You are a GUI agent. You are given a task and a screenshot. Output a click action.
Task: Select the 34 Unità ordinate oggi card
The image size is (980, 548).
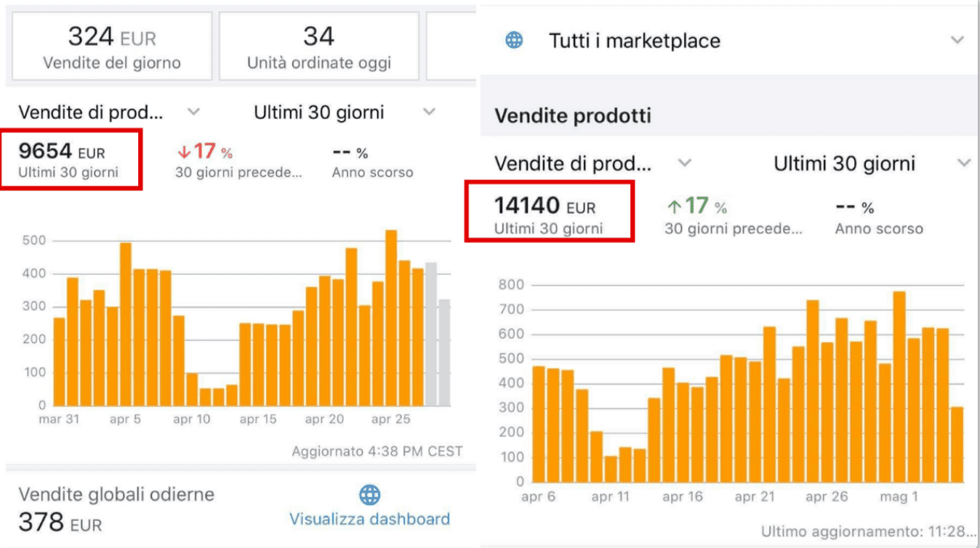(318, 46)
